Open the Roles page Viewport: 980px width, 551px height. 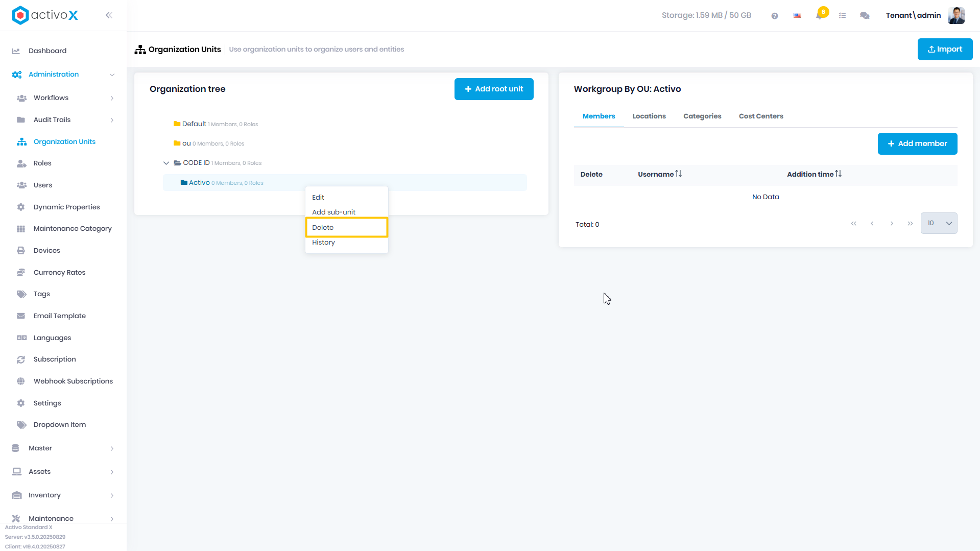pos(42,163)
